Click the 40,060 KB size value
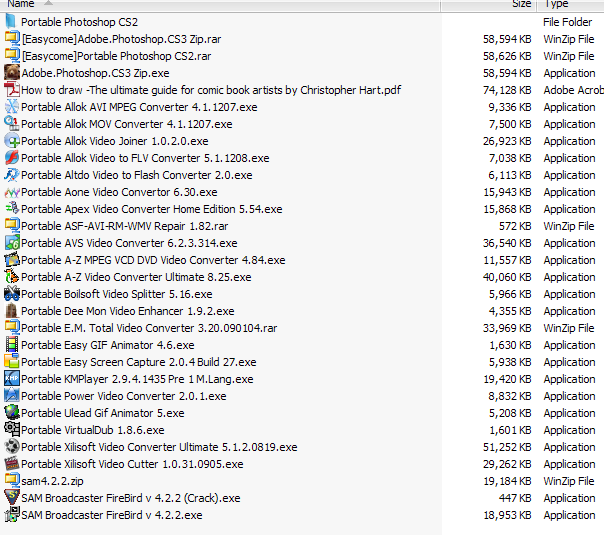 click(x=507, y=277)
